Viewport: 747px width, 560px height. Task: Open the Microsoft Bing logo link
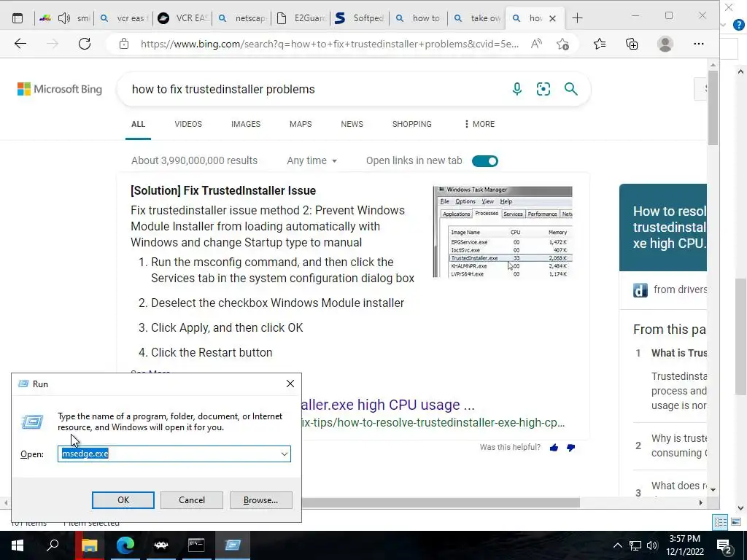60,89
